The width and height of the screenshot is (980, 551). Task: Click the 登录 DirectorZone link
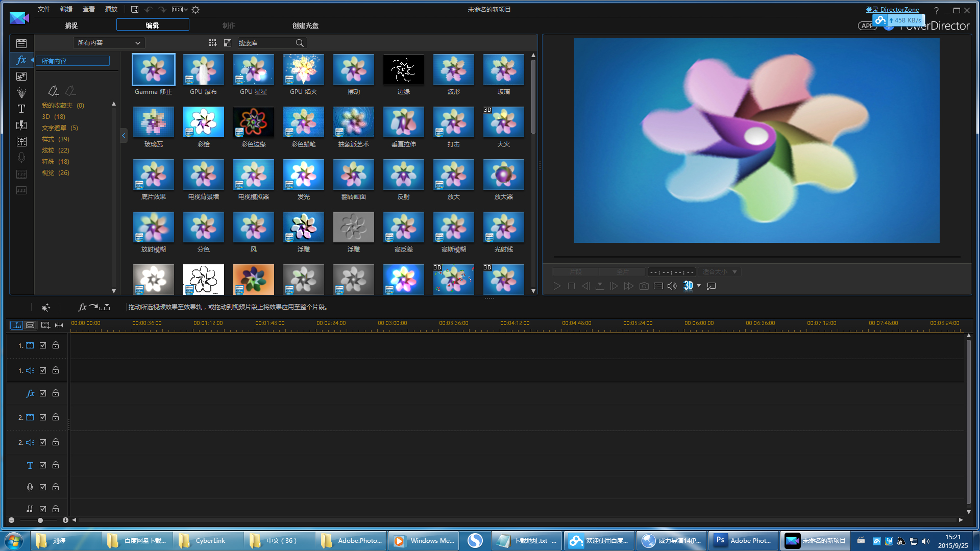[x=892, y=9]
